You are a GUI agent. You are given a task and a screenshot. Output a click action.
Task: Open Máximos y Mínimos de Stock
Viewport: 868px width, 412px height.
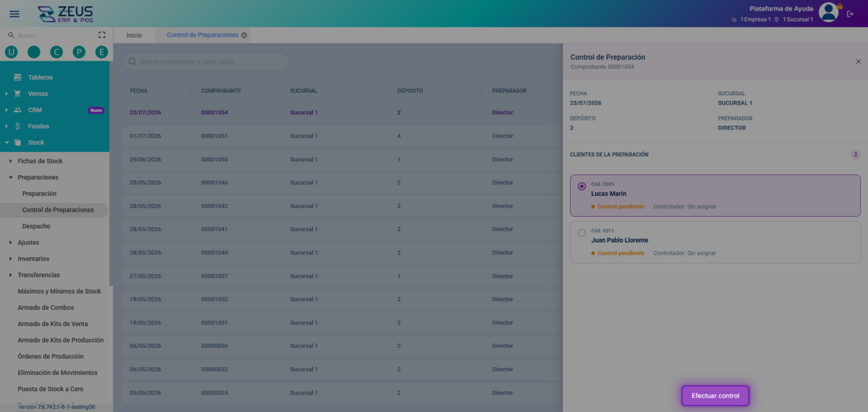pos(59,291)
